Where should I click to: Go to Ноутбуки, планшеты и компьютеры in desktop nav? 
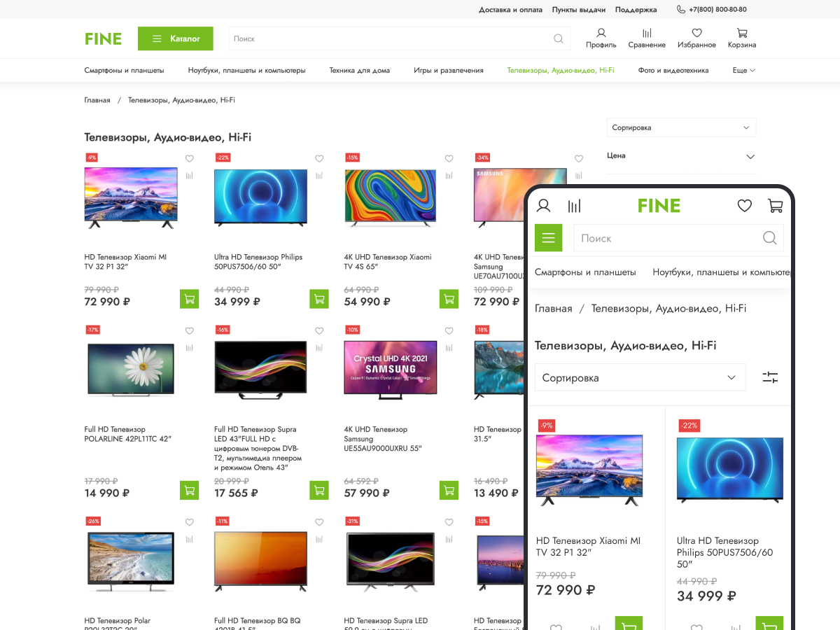246,70
